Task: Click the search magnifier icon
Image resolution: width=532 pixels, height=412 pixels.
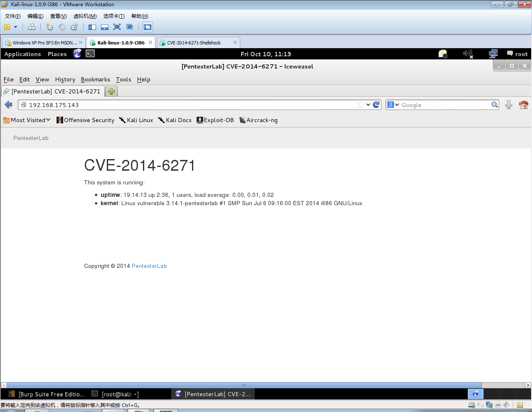Action: [x=495, y=105]
